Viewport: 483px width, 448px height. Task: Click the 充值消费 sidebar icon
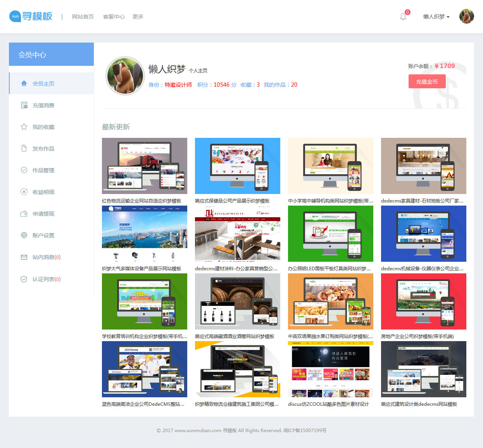click(24, 105)
